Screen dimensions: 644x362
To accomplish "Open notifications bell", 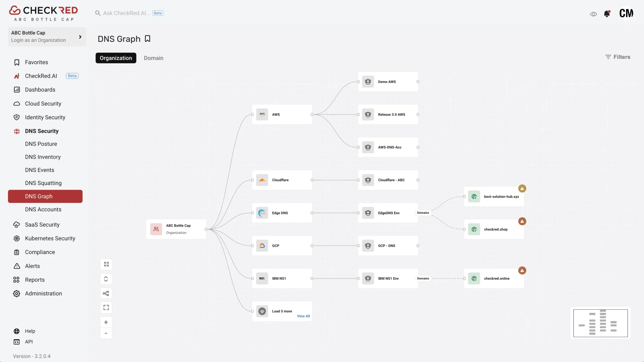I will 607,14.
